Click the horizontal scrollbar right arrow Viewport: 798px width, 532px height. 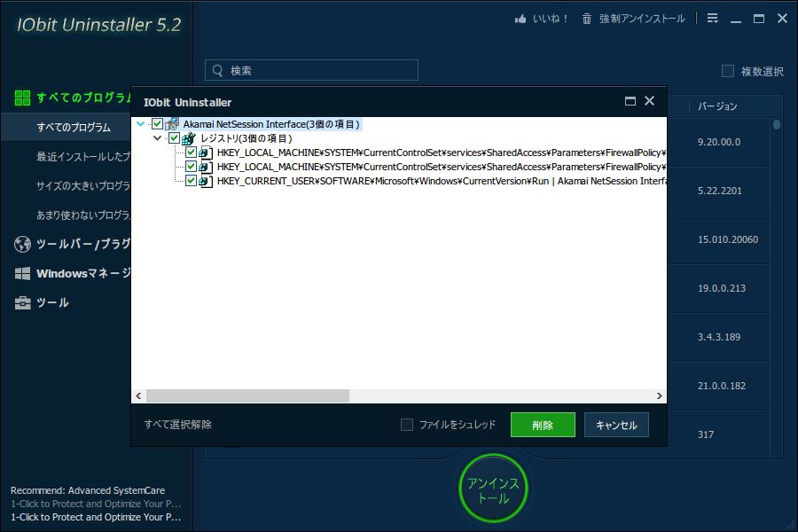coord(660,396)
